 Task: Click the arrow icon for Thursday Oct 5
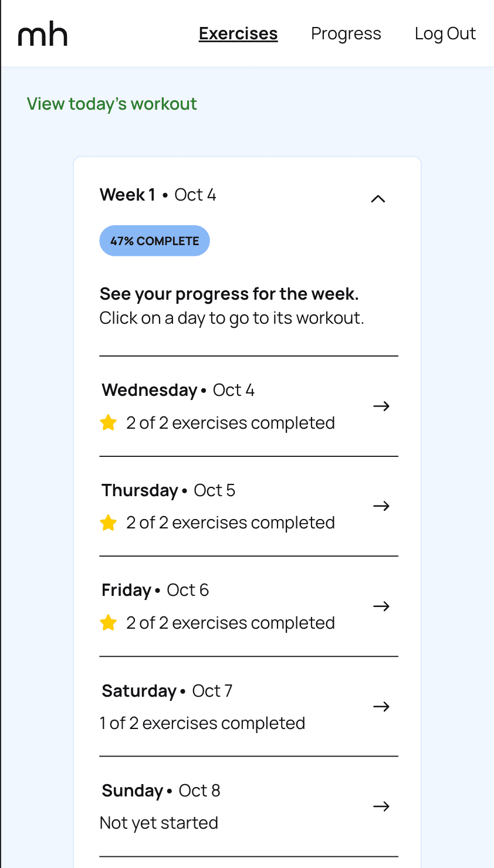click(x=381, y=506)
